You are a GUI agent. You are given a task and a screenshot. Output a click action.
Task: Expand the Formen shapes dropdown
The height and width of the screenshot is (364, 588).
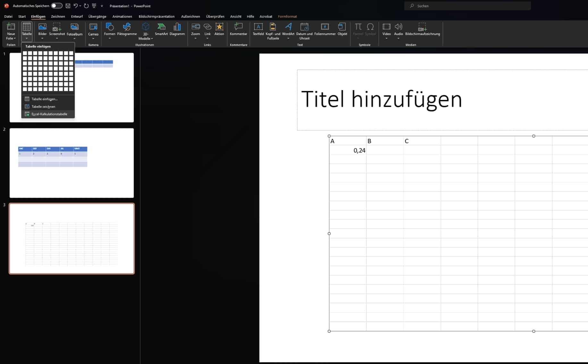[x=110, y=38]
